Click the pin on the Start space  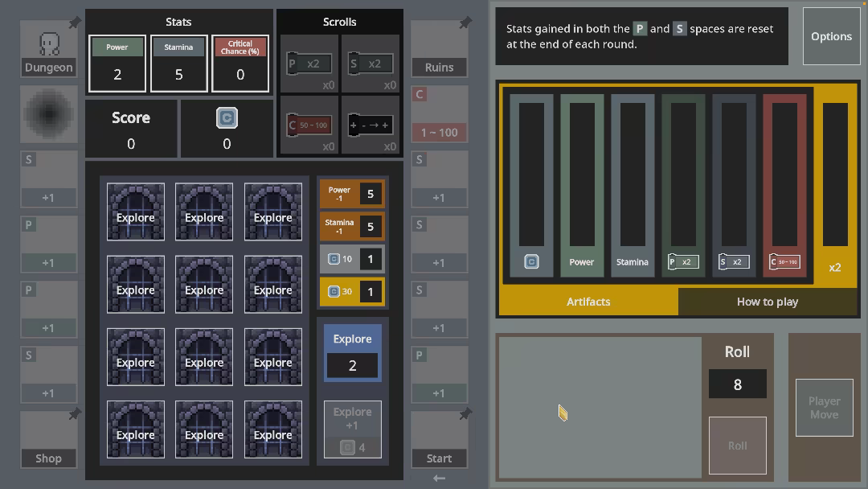[465, 413]
